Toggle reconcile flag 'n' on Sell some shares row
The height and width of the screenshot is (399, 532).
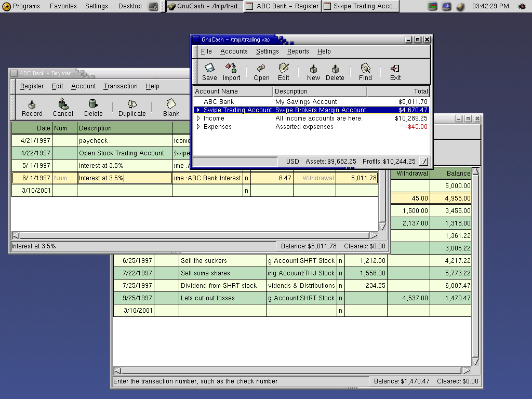[x=341, y=273]
